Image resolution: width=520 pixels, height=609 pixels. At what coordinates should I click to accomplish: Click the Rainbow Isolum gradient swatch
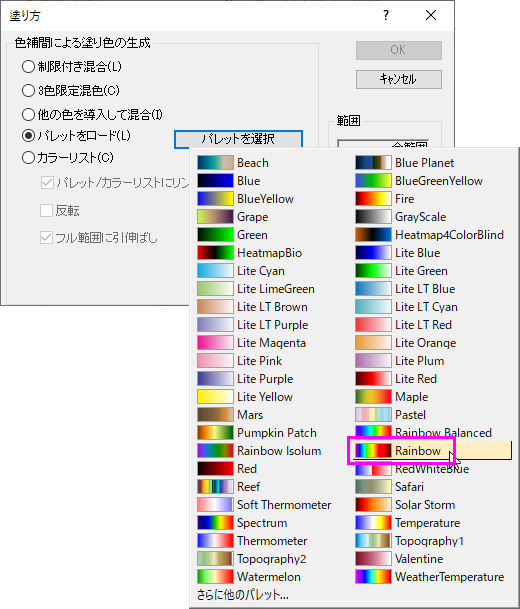pos(215,451)
